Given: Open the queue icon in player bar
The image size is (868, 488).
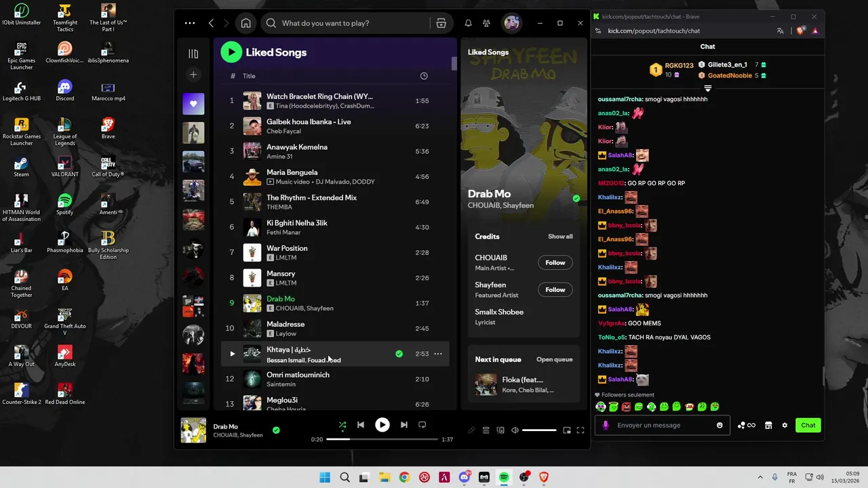Looking at the screenshot, I should pos(486,430).
